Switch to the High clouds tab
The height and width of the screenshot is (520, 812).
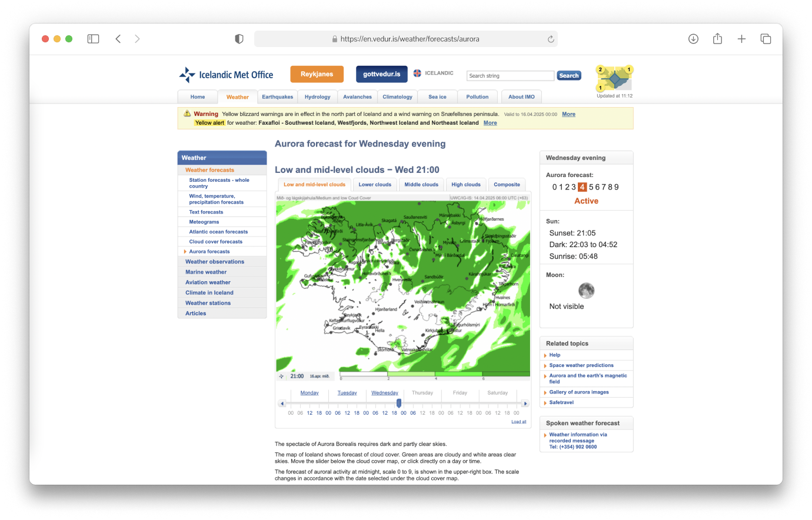[465, 185]
